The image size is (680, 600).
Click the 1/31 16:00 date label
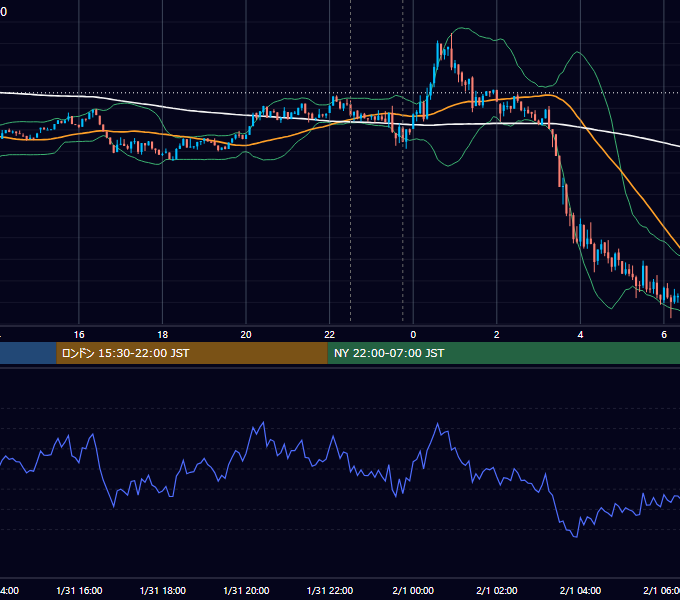click(79, 590)
